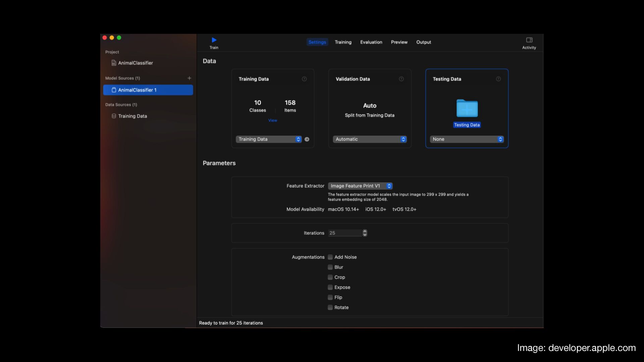Screen dimensions: 644x362
Task: Enable the Add Noise augmentation
Action: pyautogui.click(x=330, y=257)
